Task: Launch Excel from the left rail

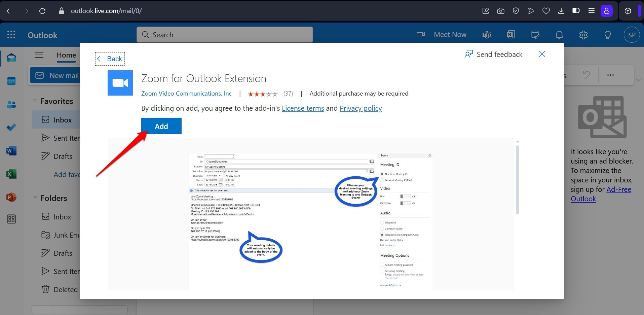Action: pyautogui.click(x=11, y=174)
